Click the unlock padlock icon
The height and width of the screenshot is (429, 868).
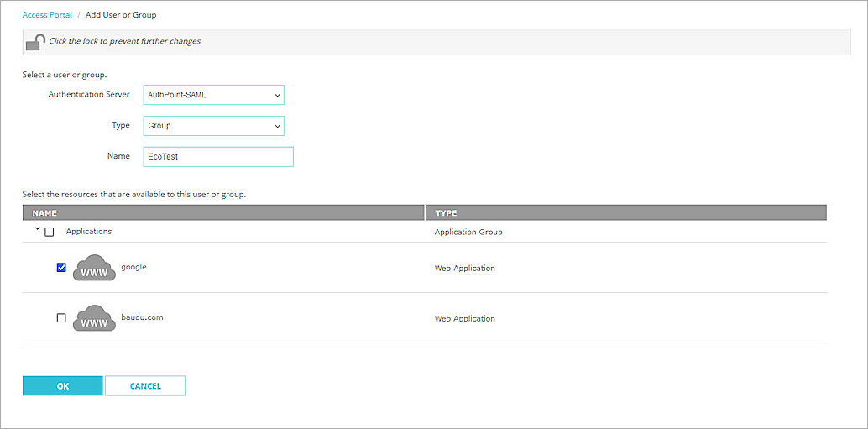pyautogui.click(x=35, y=42)
